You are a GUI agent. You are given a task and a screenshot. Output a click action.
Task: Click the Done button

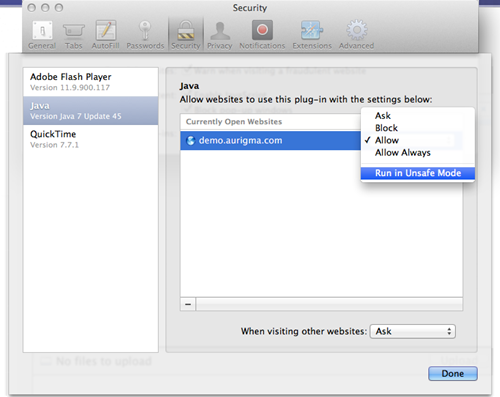tap(453, 374)
